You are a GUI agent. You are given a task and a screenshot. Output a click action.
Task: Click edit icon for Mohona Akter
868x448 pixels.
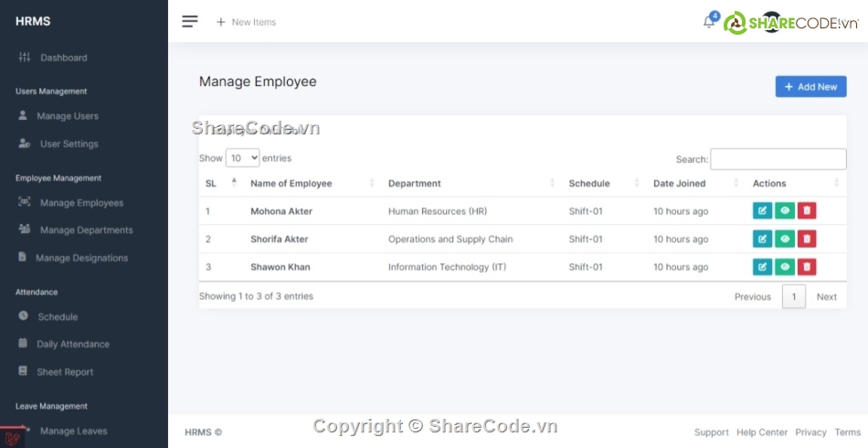(x=762, y=211)
